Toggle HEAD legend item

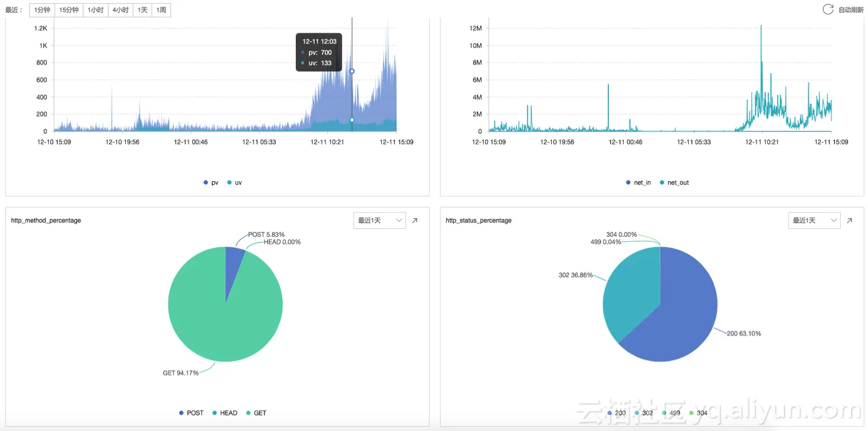click(x=224, y=413)
